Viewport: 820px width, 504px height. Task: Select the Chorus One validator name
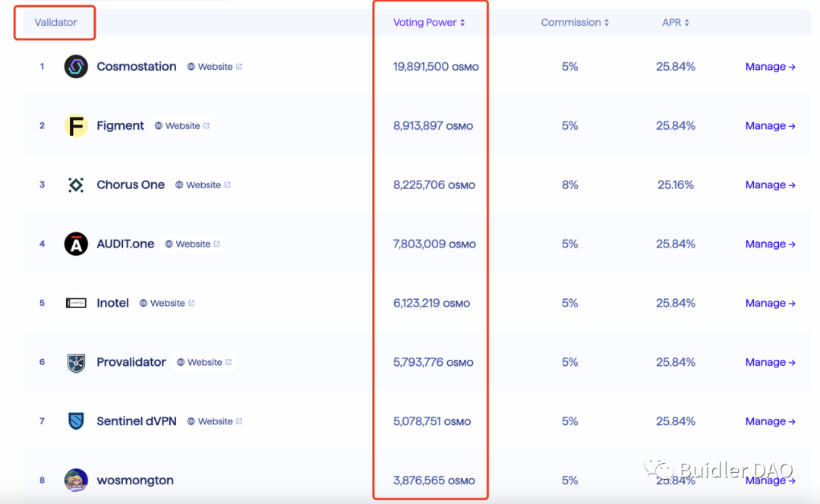tap(131, 184)
